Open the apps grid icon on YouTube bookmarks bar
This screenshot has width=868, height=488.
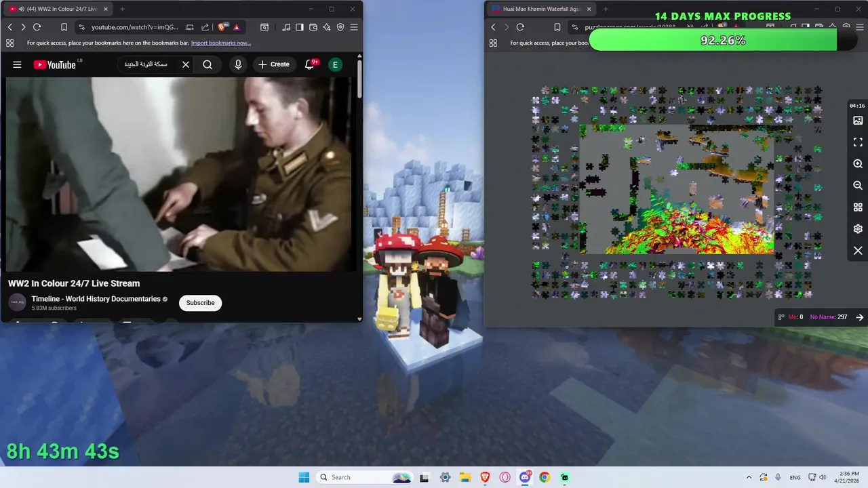tap(9, 43)
